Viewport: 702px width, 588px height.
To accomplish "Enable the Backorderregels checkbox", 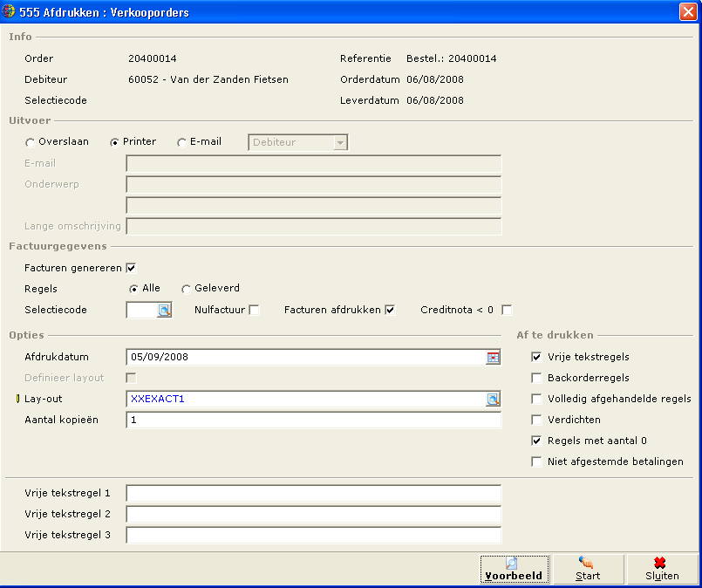I will [536, 378].
